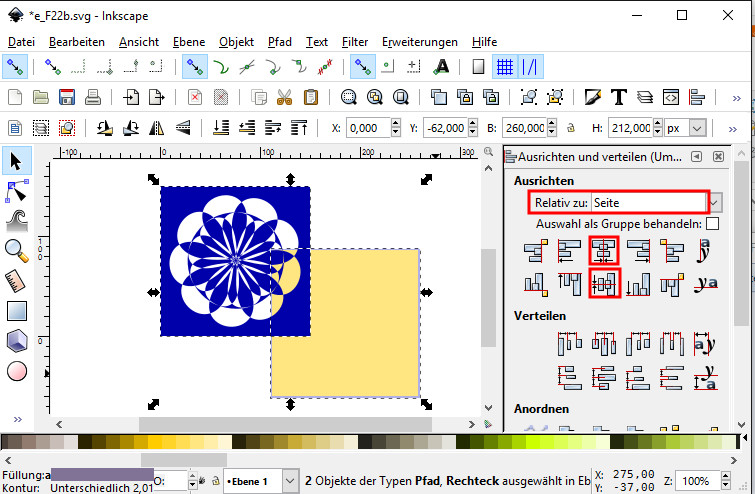755x494 pixels.
Task: Open existing document folder icon
Action: (x=41, y=97)
